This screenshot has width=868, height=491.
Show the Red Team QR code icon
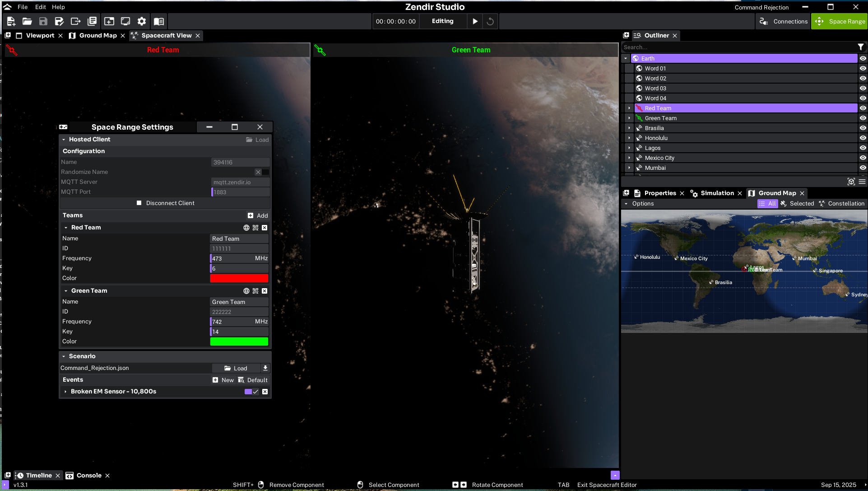255,228
